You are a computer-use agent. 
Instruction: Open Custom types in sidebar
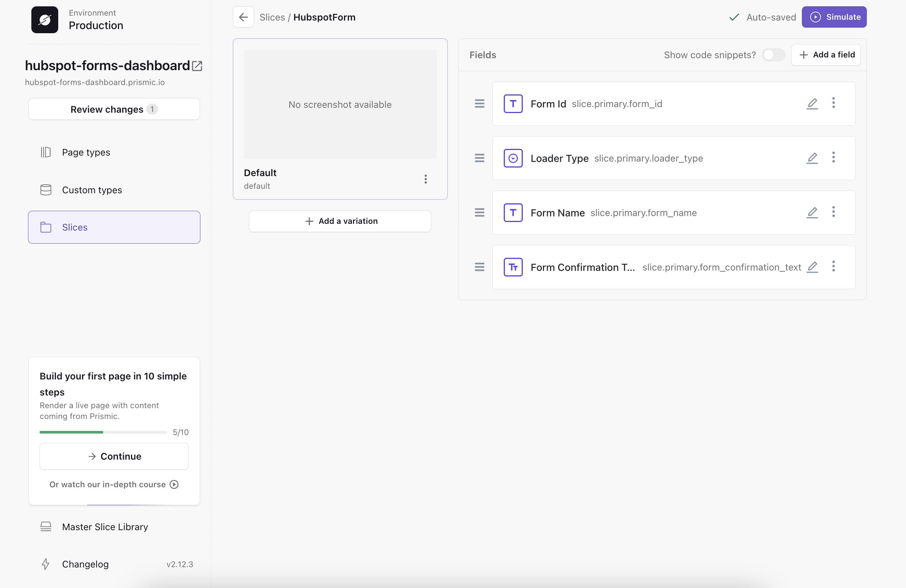92,190
